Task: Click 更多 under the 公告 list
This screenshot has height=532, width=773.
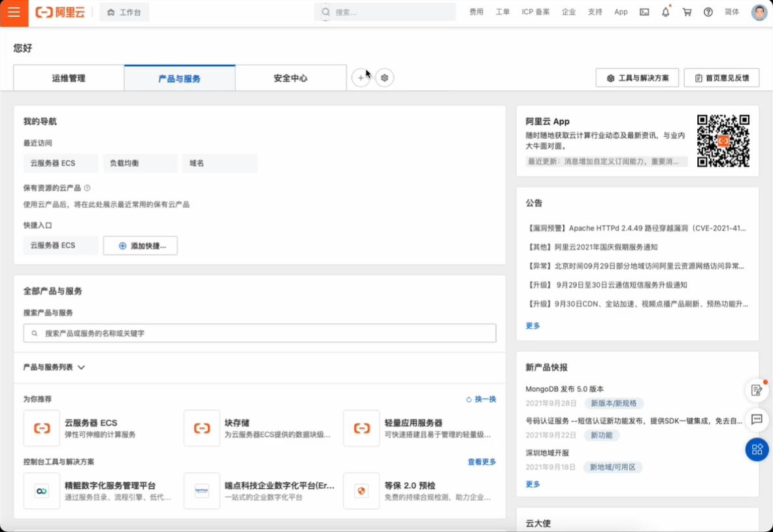Action: pos(533,326)
